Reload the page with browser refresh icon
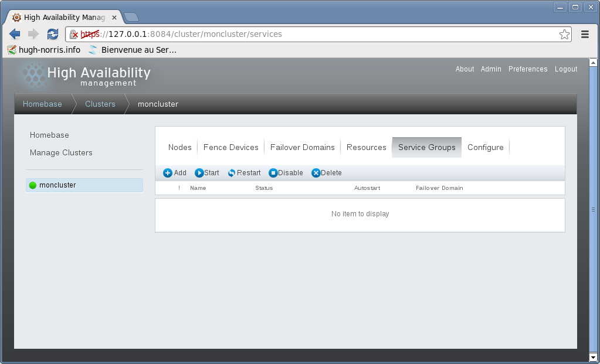 tap(53, 34)
